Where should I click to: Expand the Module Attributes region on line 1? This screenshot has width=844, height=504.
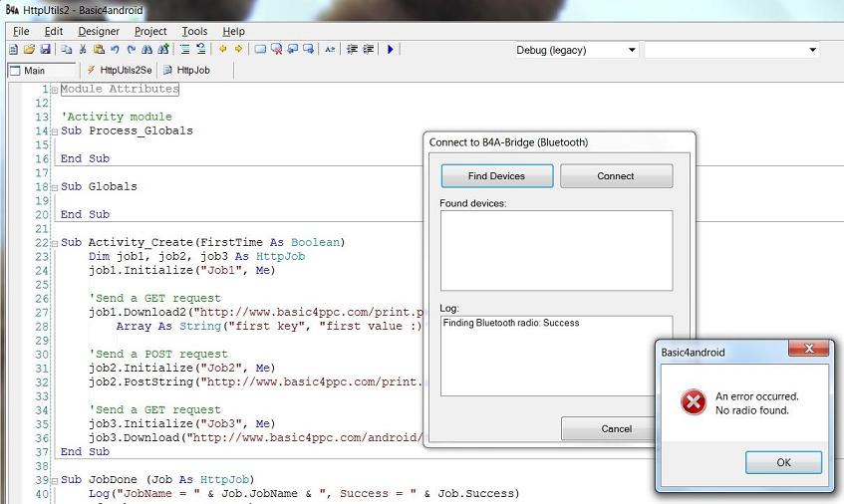click(55, 90)
